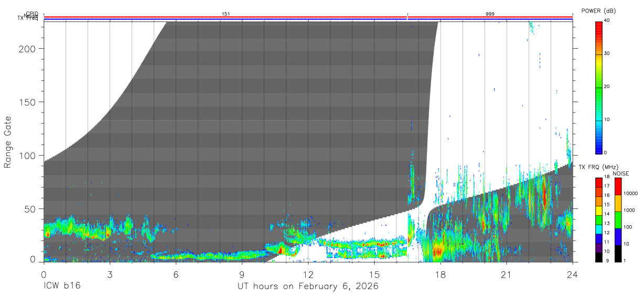Click the '10000' label on the NOISE scale

tap(631, 194)
